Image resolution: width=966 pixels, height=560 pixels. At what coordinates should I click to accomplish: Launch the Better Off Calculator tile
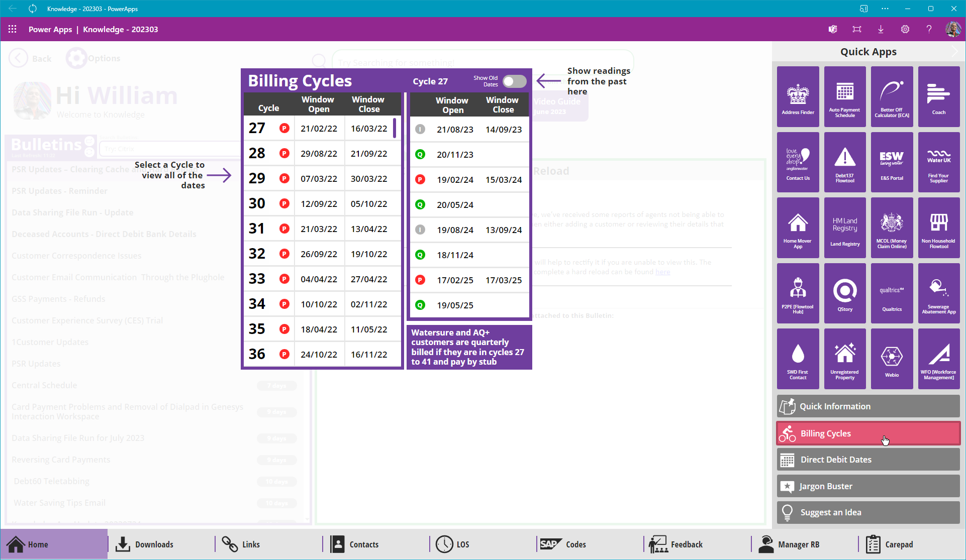point(892,96)
